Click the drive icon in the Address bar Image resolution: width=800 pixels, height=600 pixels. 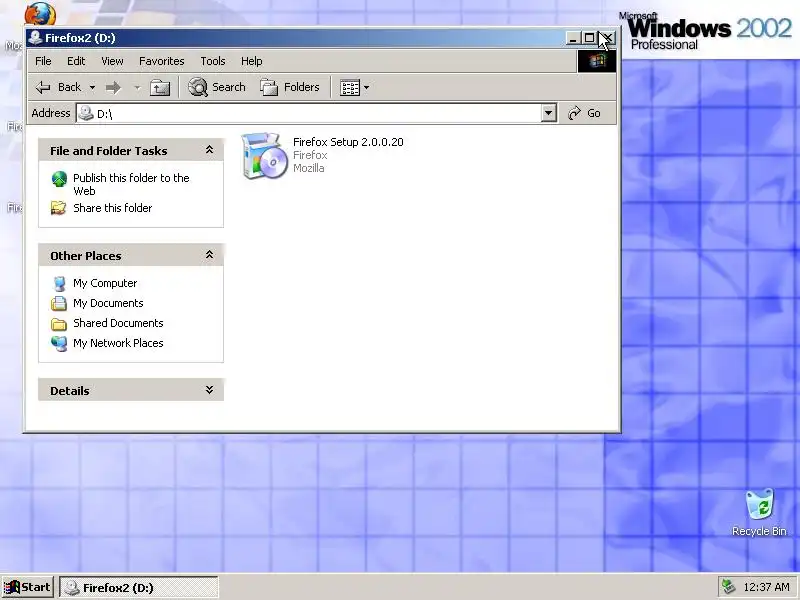click(86, 113)
